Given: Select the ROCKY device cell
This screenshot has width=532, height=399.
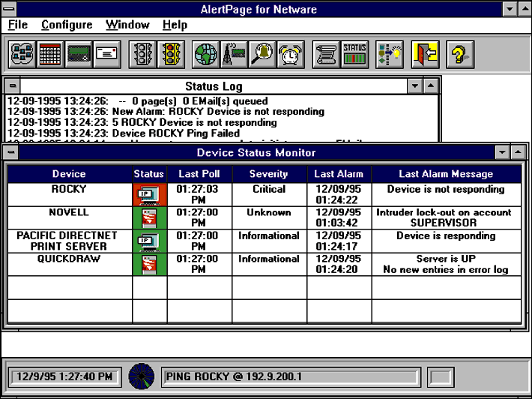Looking at the screenshot, I should coord(70,195).
